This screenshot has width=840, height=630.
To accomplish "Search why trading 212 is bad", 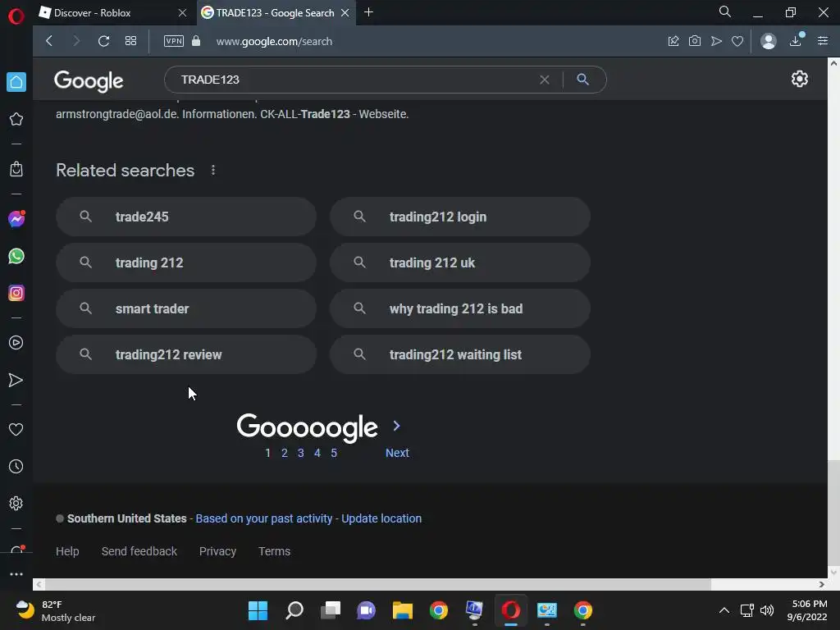I will (460, 308).
